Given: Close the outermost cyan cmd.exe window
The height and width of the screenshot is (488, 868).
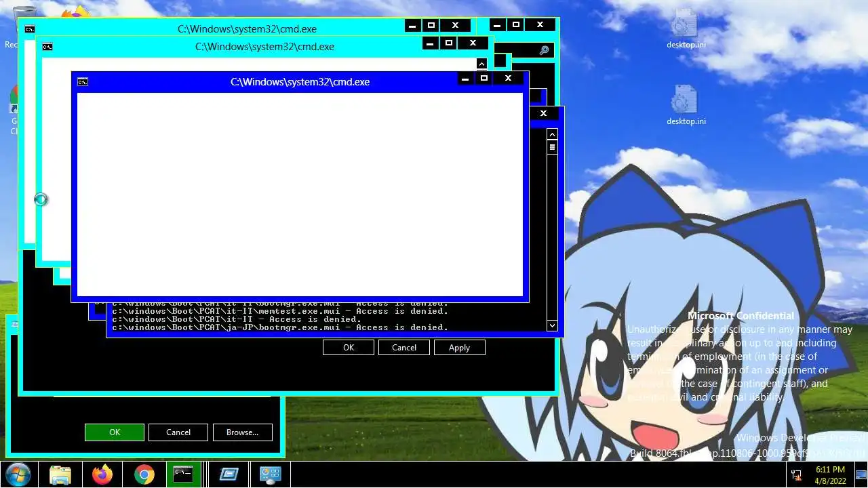Looking at the screenshot, I should pyautogui.click(x=455, y=26).
